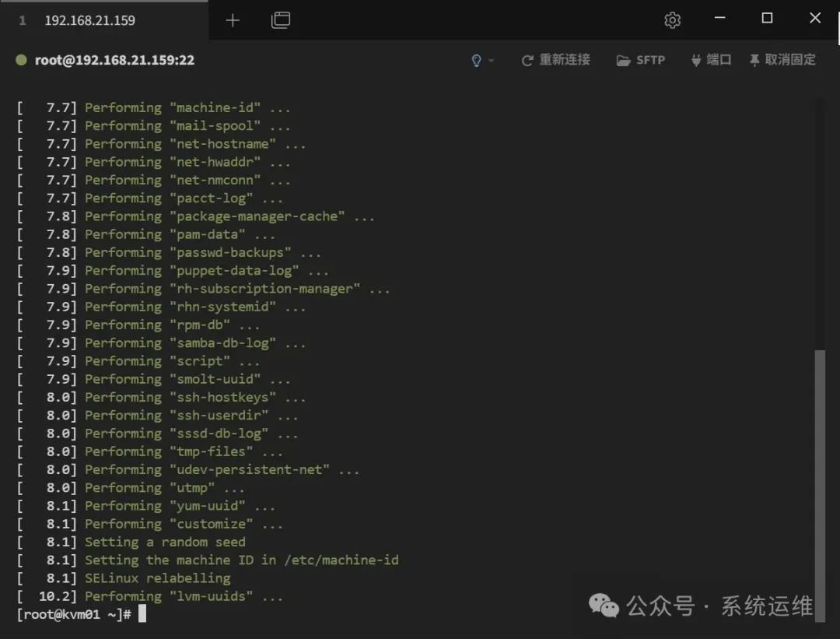Open the SFTP file browser
The width and height of the screenshot is (840, 639).
point(641,60)
